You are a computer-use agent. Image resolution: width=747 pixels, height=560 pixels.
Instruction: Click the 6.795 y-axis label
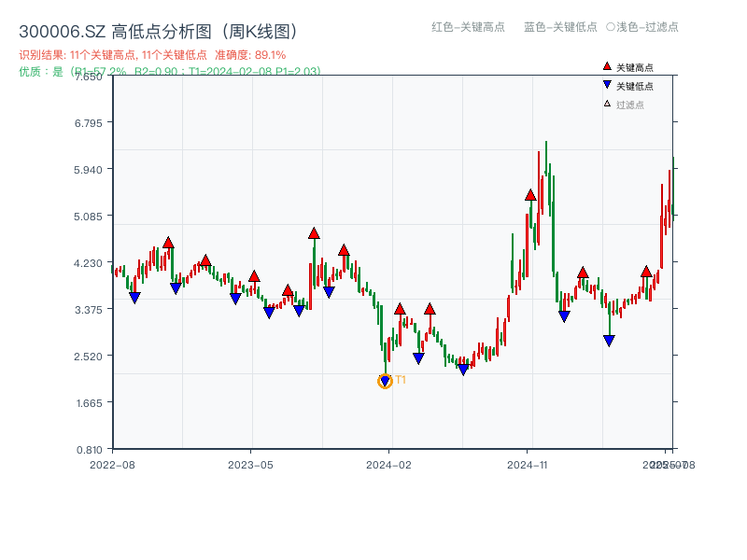tap(88, 123)
